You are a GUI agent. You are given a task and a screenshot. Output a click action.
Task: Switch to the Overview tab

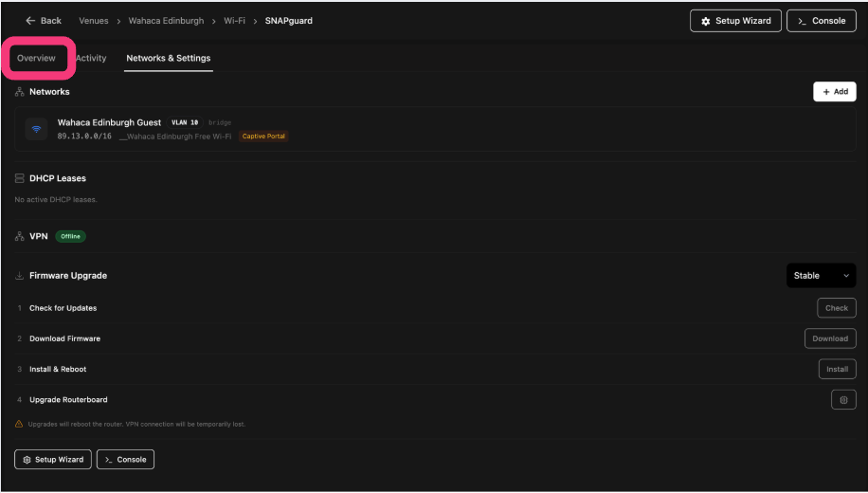click(x=37, y=58)
